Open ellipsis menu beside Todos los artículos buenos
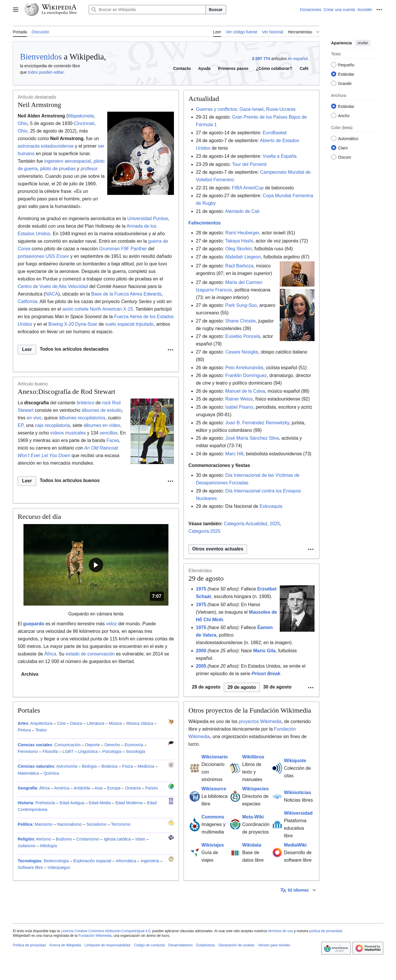The image size is (396, 980). coord(170,481)
